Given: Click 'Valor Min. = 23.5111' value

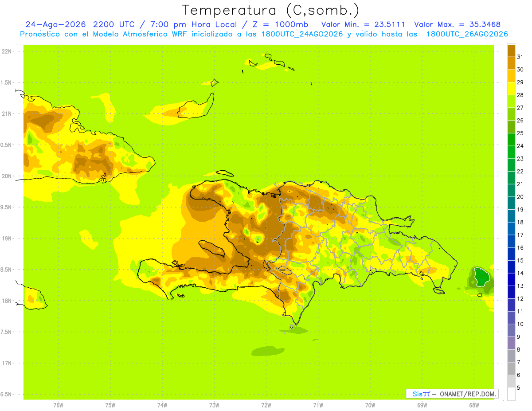Looking at the screenshot, I should click(x=363, y=24).
